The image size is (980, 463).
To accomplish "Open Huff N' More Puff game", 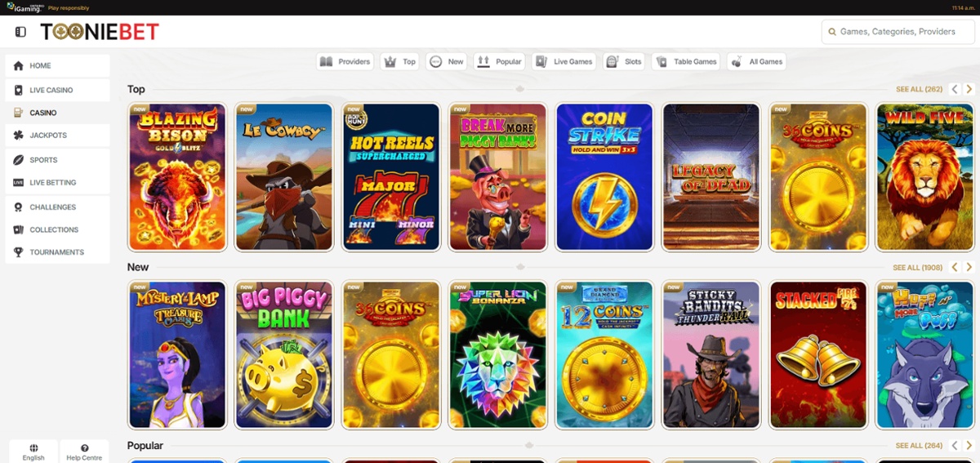I will point(925,355).
